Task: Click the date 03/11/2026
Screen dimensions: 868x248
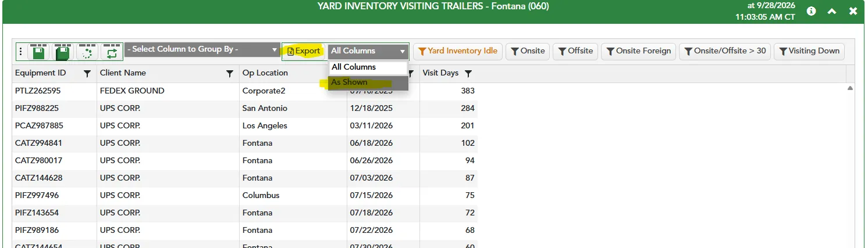Action: 371,126
